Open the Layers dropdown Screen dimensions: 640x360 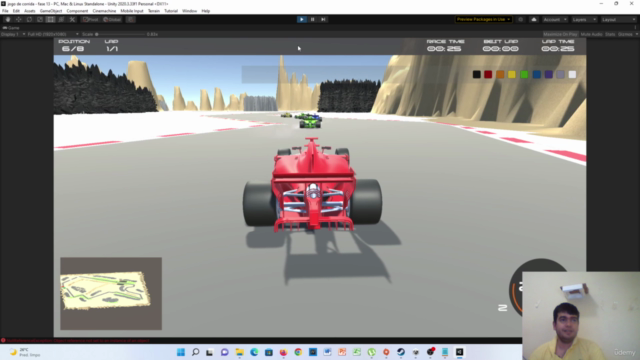[x=584, y=19]
